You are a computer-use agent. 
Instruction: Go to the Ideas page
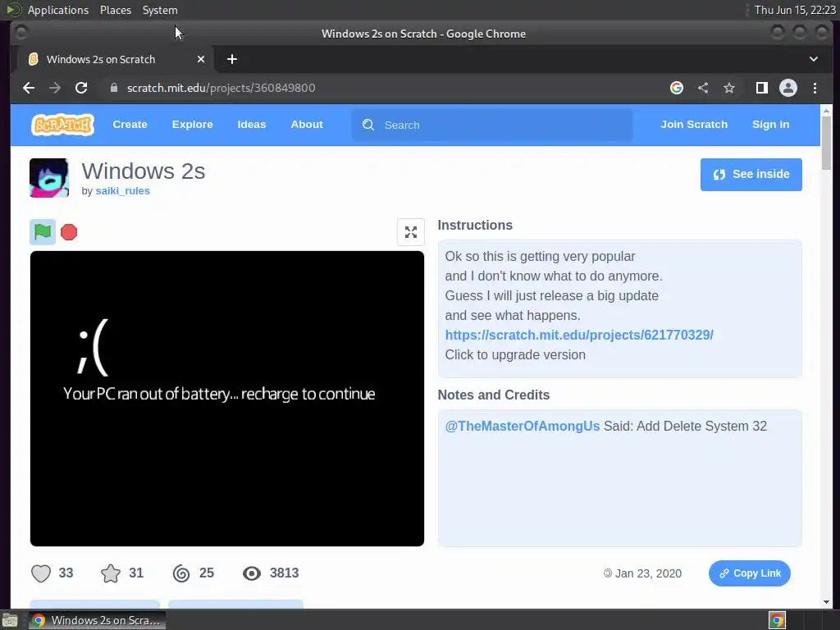pyautogui.click(x=252, y=125)
